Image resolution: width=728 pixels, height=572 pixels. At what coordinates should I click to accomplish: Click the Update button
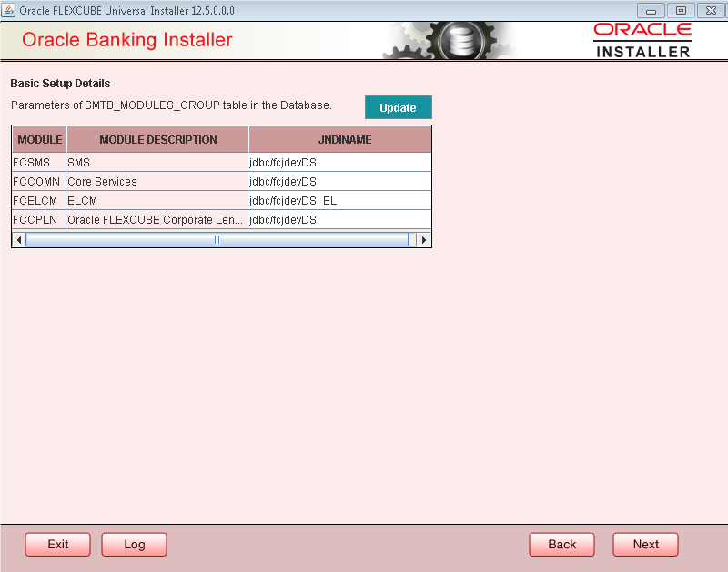[x=398, y=106]
